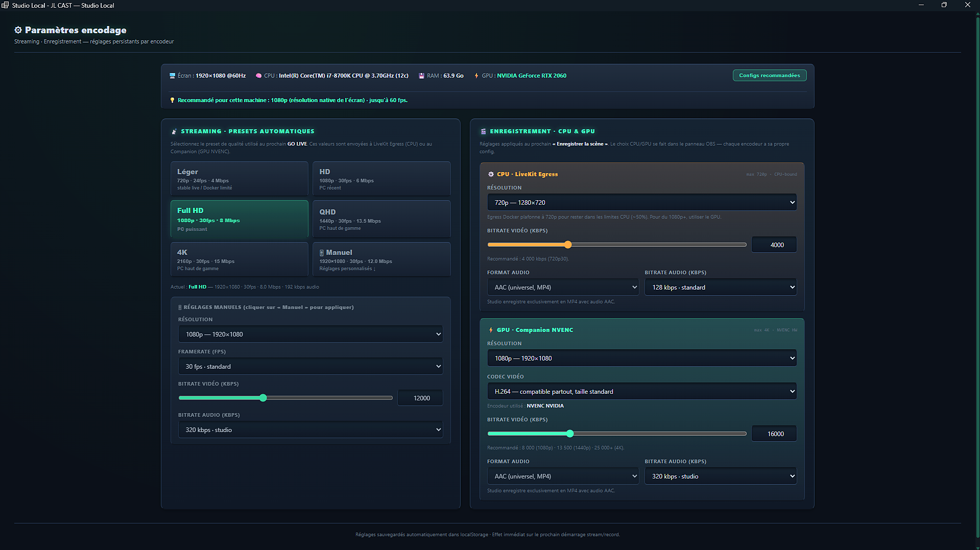Open the CPU 128 kbps audio bitrate dropdown

tap(721, 287)
